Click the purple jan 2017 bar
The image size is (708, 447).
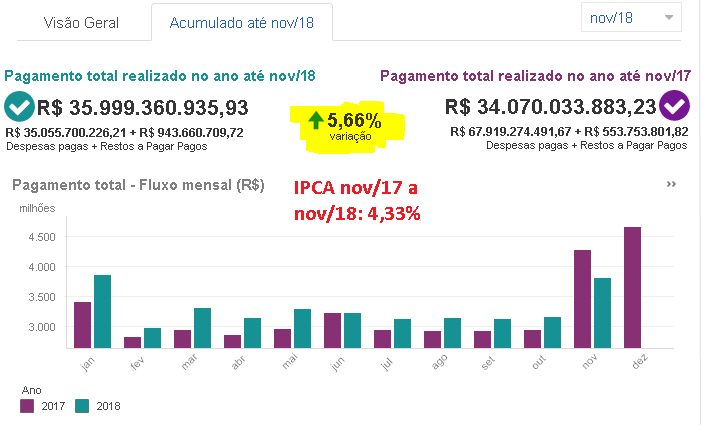82,324
